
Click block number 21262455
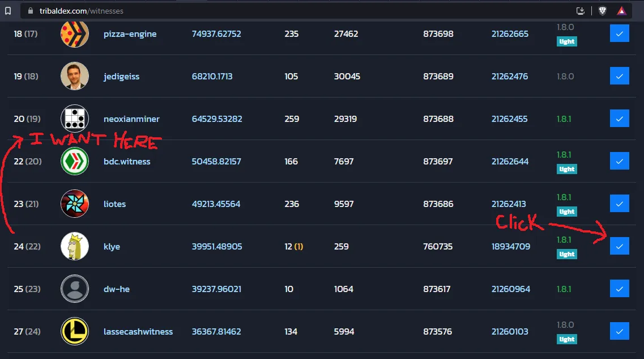[509, 119]
